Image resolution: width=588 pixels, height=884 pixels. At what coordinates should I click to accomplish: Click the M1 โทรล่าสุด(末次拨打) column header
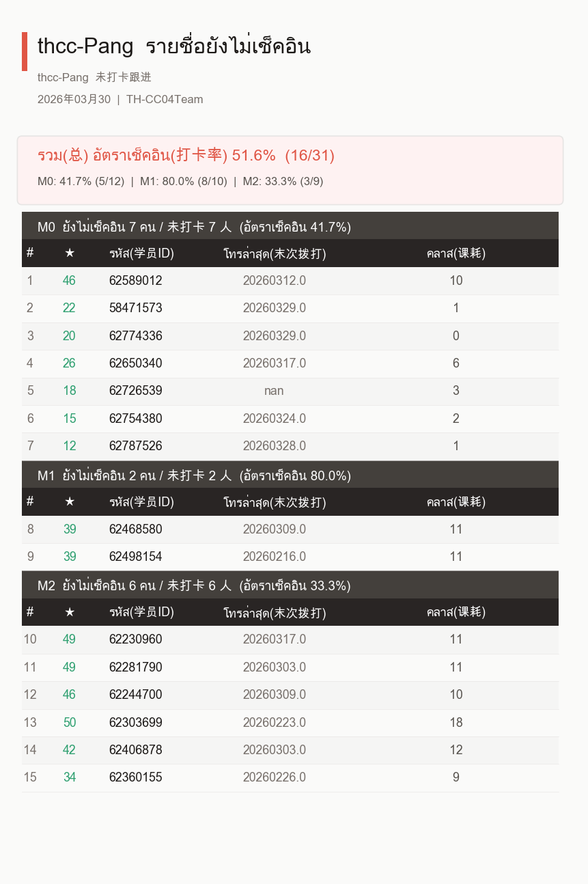click(x=275, y=501)
